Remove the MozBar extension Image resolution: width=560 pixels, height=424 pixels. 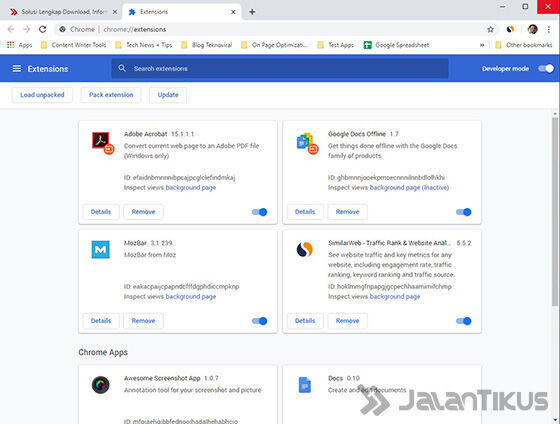point(143,320)
